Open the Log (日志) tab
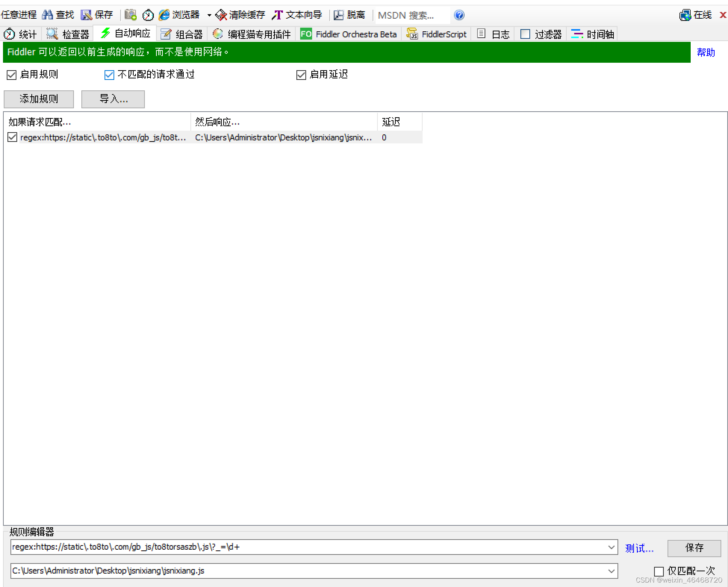 click(493, 34)
